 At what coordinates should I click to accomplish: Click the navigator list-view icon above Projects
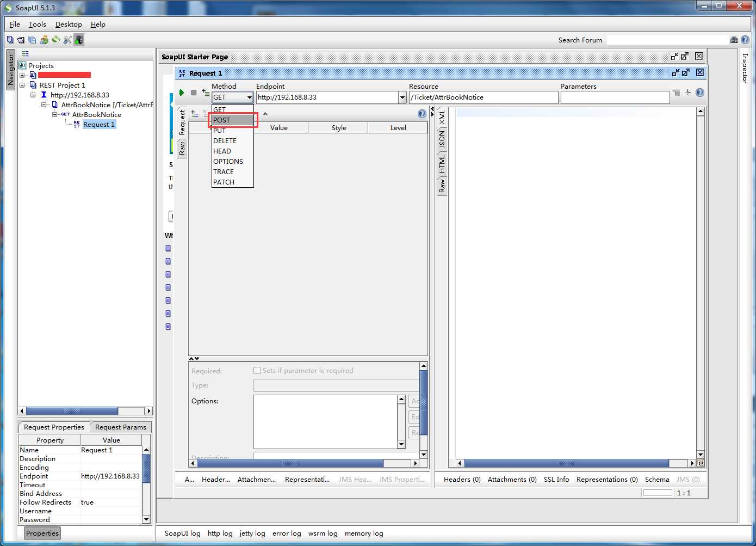click(25, 53)
